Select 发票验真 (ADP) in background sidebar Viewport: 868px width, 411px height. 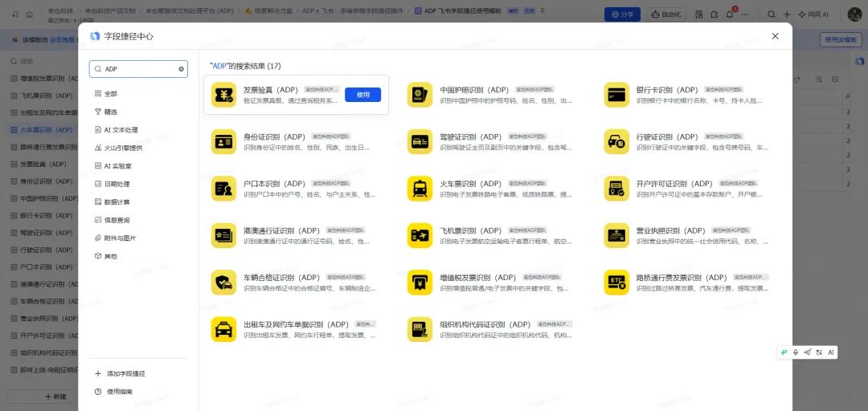(x=43, y=165)
